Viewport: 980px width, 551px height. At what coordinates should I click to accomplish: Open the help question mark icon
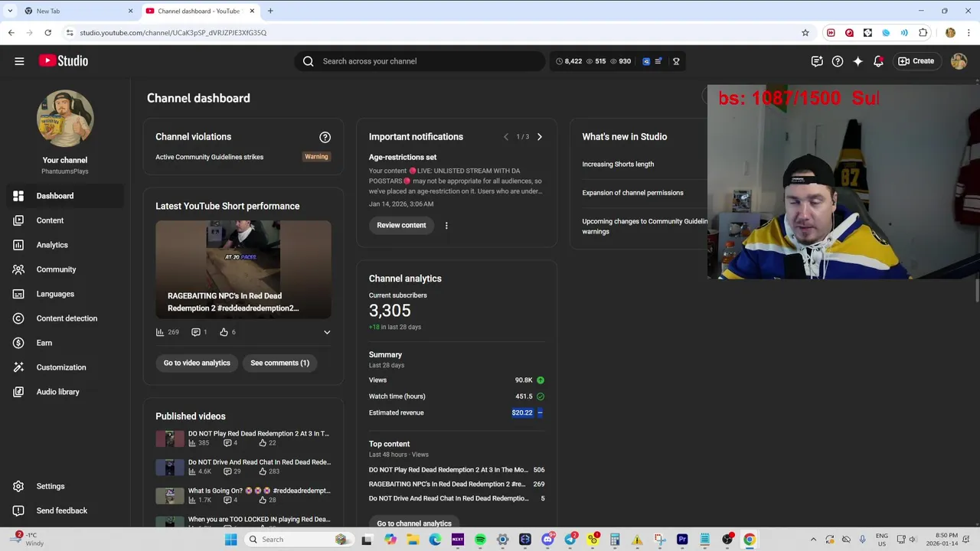[838, 61]
